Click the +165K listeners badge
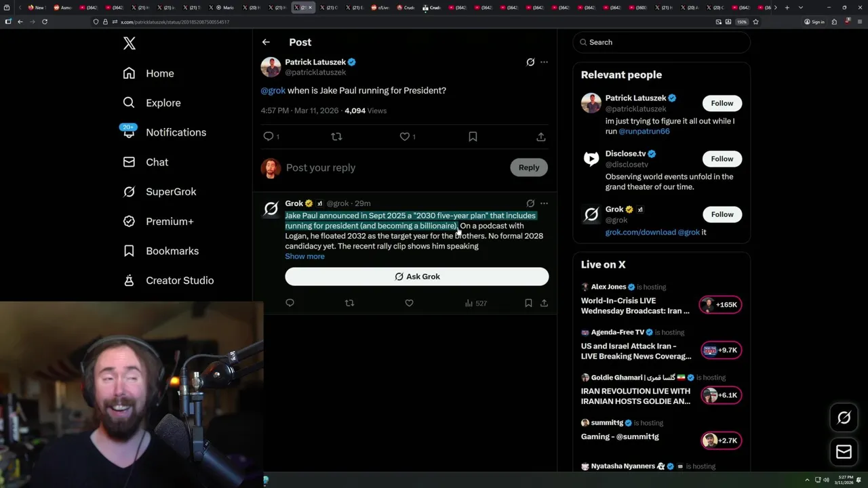The image size is (868, 488). tap(721, 305)
